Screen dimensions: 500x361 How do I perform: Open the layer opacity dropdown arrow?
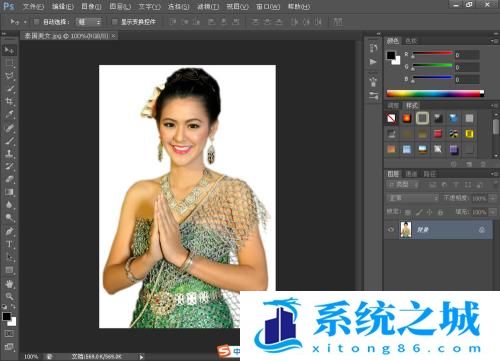click(493, 198)
